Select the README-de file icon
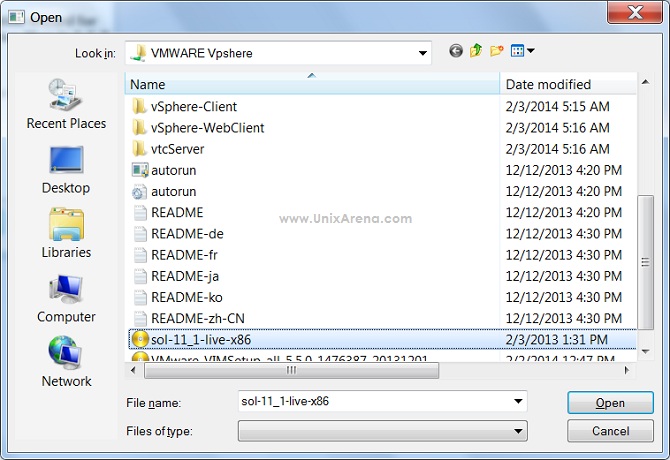The height and width of the screenshot is (460, 670). [x=140, y=234]
